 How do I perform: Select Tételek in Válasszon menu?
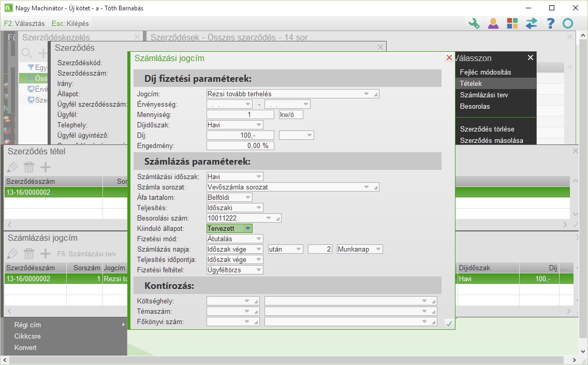point(471,83)
